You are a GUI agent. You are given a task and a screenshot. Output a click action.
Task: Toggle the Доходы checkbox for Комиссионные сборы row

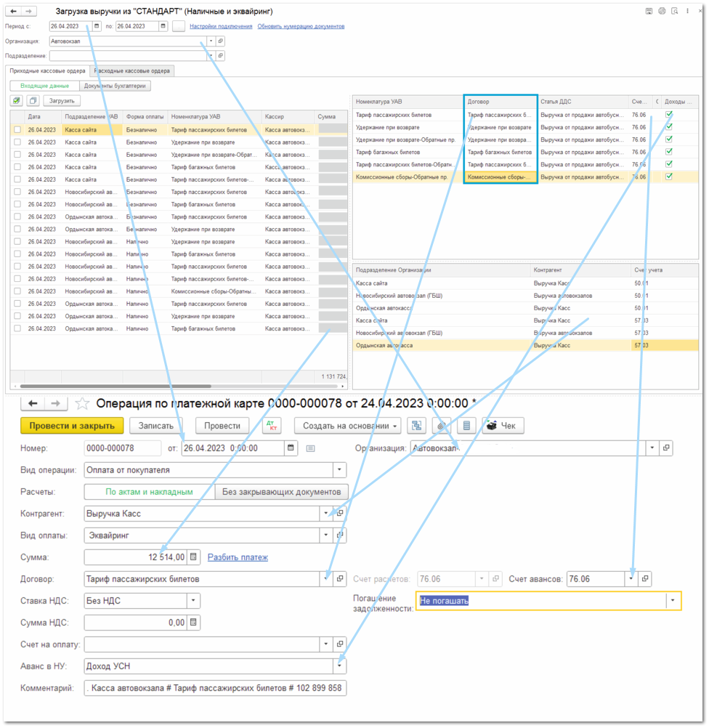point(668,177)
